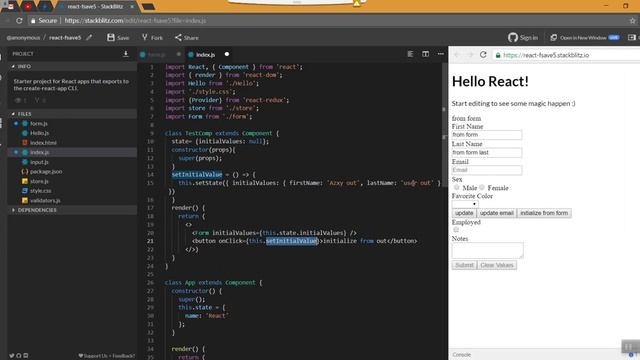Share the project via Share button
The height and width of the screenshot is (360, 640).
click(x=187, y=38)
